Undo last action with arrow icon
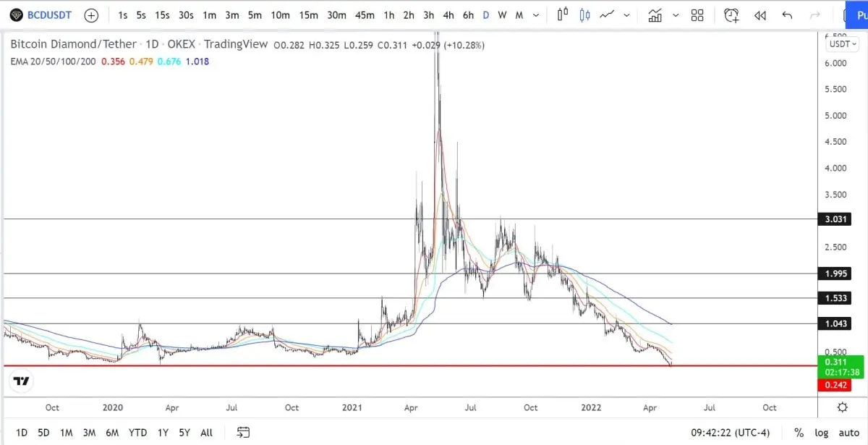This screenshot has width=868, height=445. [x=787, y=14]
